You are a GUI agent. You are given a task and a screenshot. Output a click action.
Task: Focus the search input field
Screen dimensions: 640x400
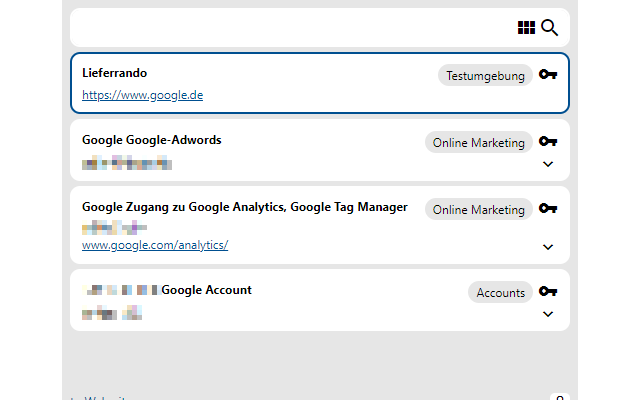290,28
